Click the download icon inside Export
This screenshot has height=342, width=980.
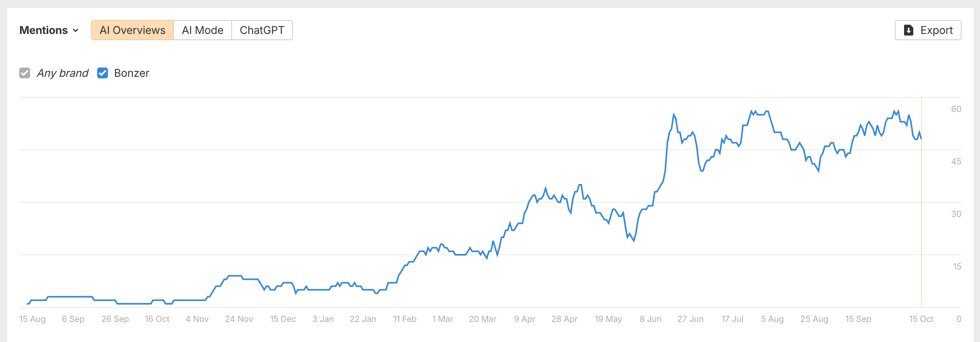(909, 30)
